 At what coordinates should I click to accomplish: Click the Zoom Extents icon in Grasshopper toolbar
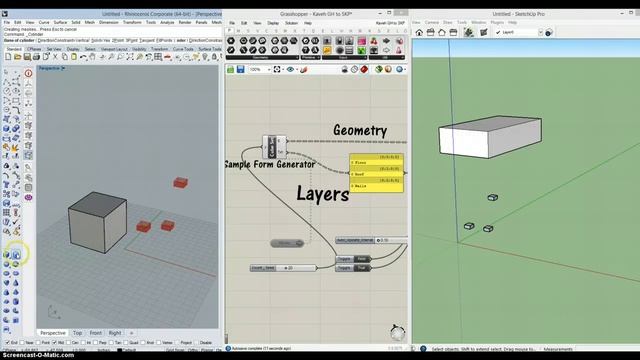pyautogui.click(x=277, y=69)
